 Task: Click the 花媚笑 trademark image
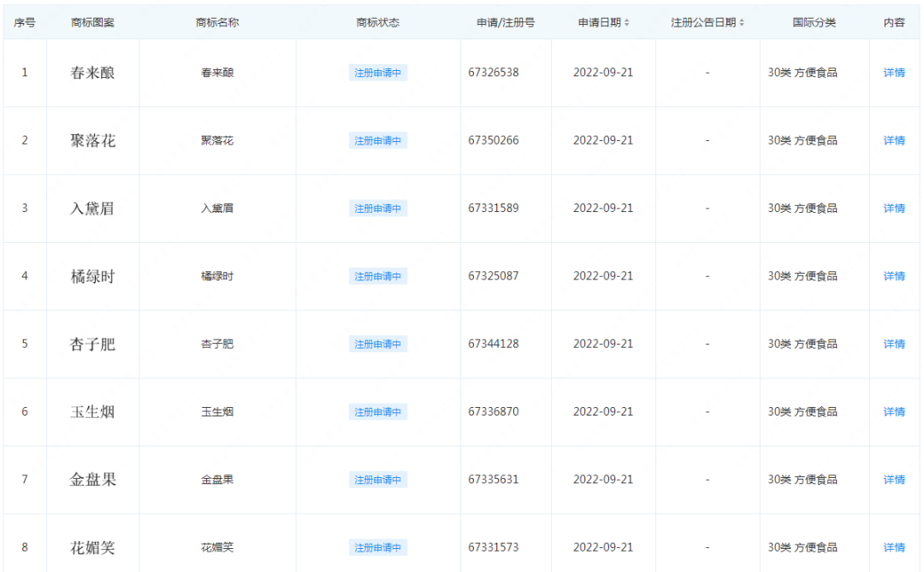pos(92,547)
